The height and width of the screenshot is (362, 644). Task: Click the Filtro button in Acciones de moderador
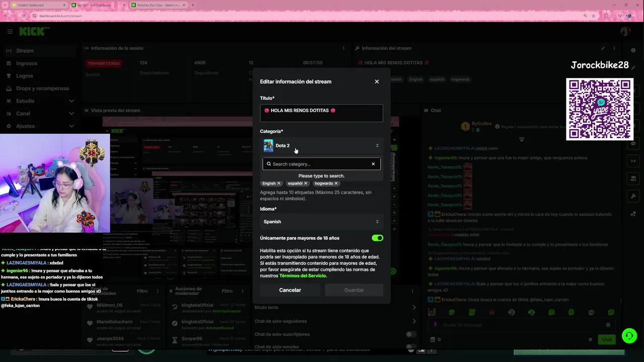coord(227,291)
